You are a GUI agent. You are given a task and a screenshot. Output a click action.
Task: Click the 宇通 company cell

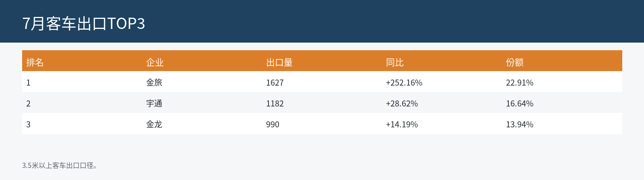click(x=154, y=103)
